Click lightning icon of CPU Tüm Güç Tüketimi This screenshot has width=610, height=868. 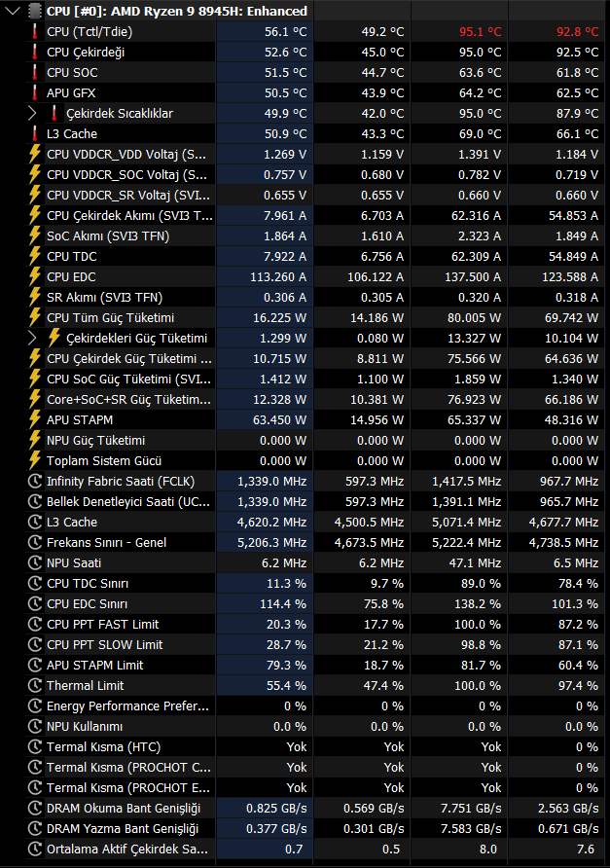tap(34, 318)
